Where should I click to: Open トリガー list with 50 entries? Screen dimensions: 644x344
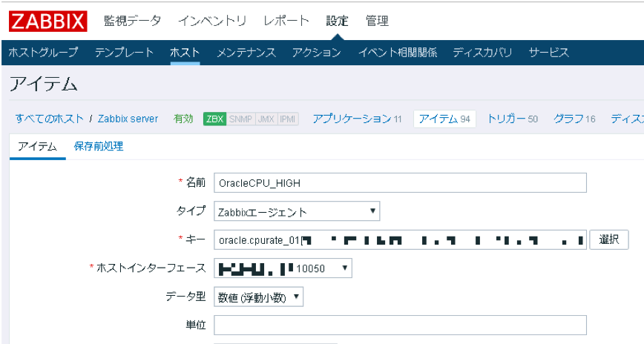511,119
